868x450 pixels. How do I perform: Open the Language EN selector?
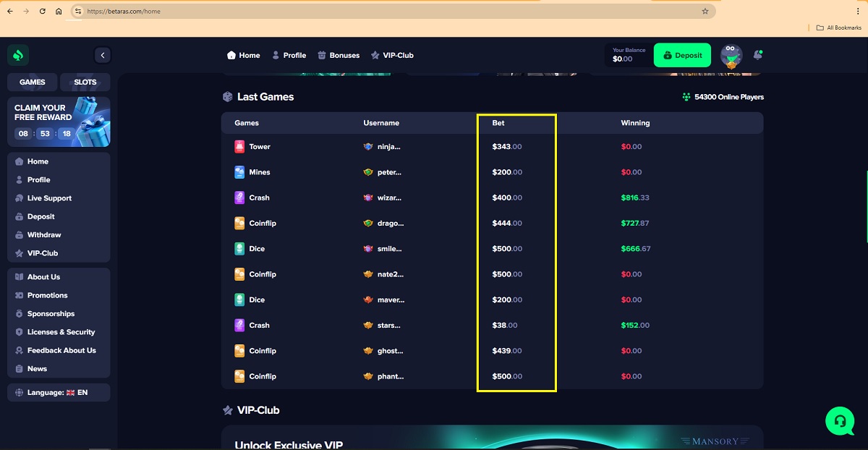click(59, 392)
